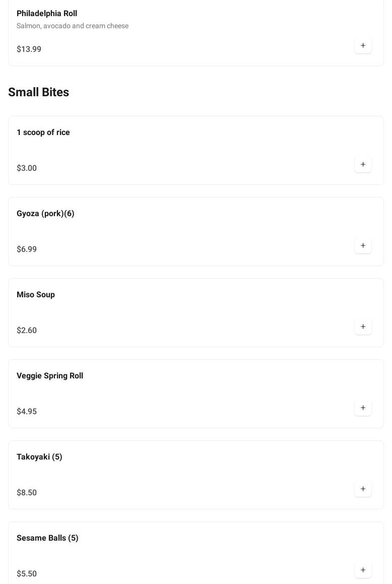Open Gyoza (pork)(6) item details
Viewport: 392px width, 584px height.
tap(45, 214)
